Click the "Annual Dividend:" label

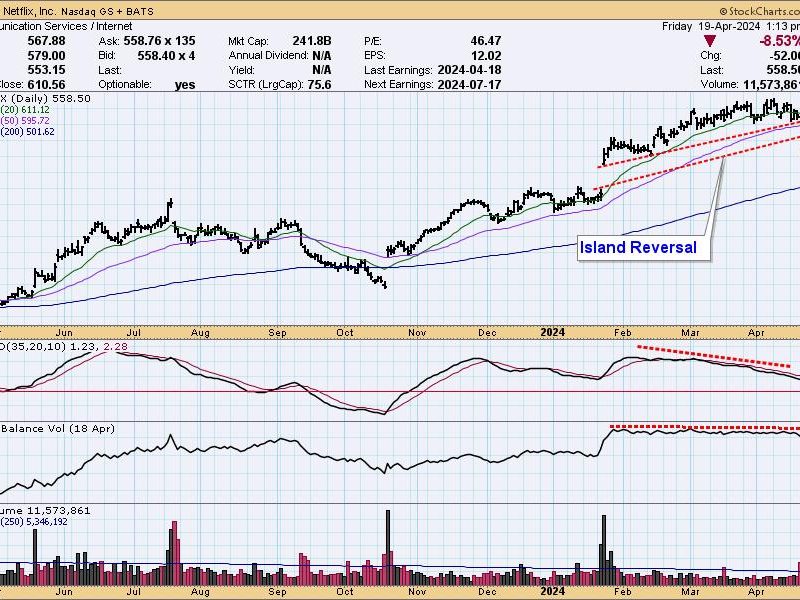(x=268, y=55)
